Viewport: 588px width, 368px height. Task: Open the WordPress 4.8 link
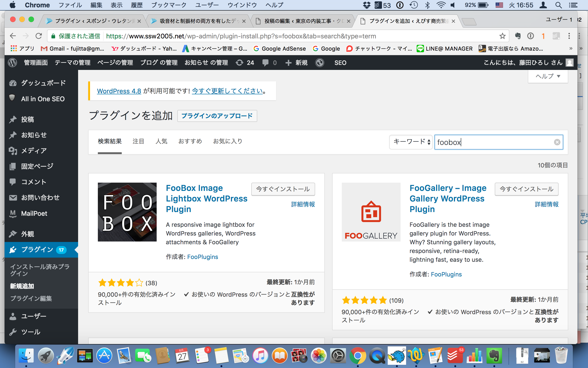click(x=119, y=91)
